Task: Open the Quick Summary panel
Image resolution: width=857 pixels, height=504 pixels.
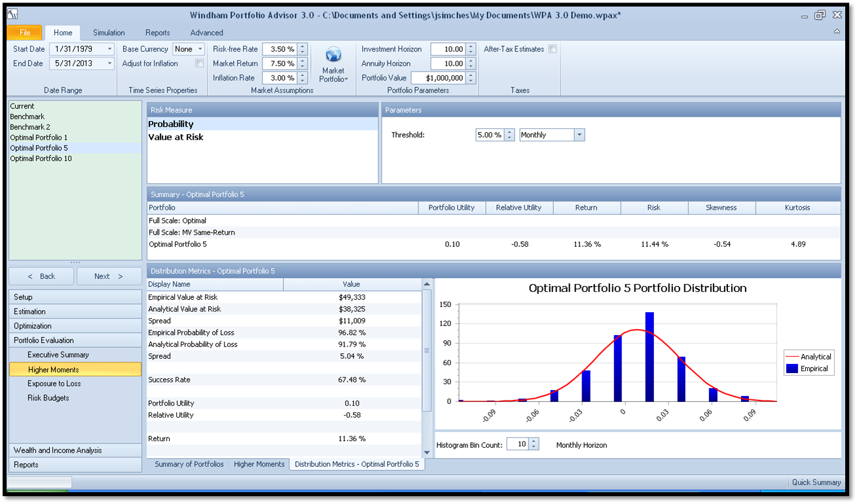Action: click(x=814, y=482)
